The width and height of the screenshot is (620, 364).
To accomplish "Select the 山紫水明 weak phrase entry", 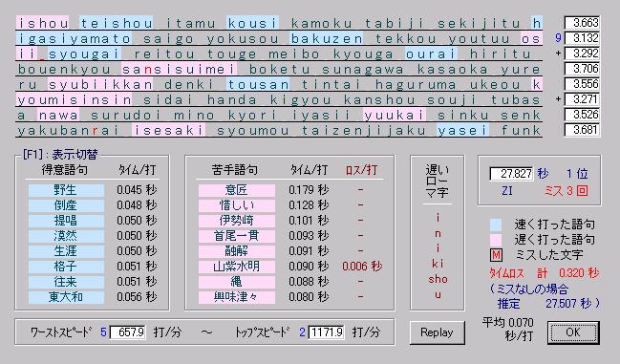I will click(x=237, y=267).
